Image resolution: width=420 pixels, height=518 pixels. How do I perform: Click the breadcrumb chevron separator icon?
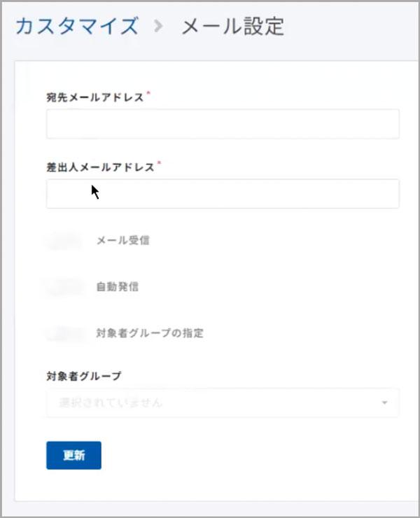pos(159,27)
